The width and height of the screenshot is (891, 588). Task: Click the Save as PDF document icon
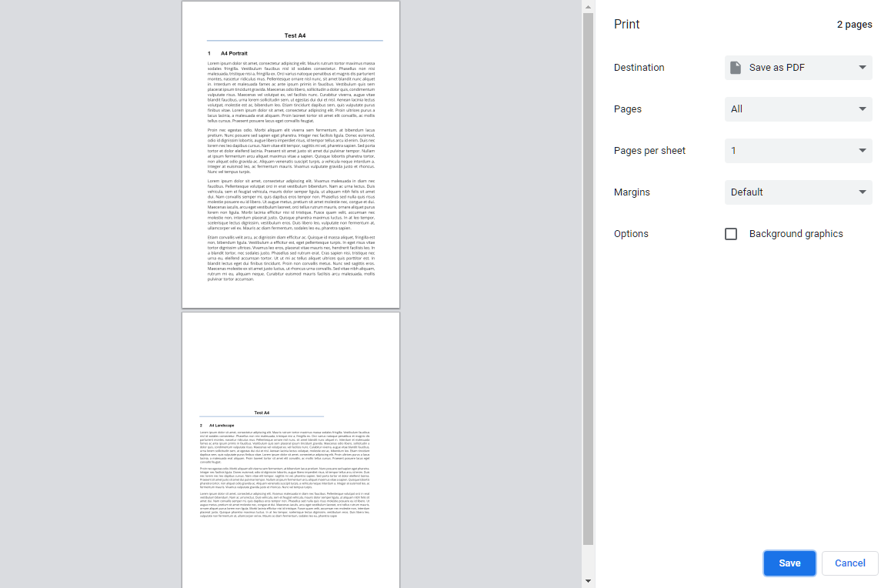point(736,67)
